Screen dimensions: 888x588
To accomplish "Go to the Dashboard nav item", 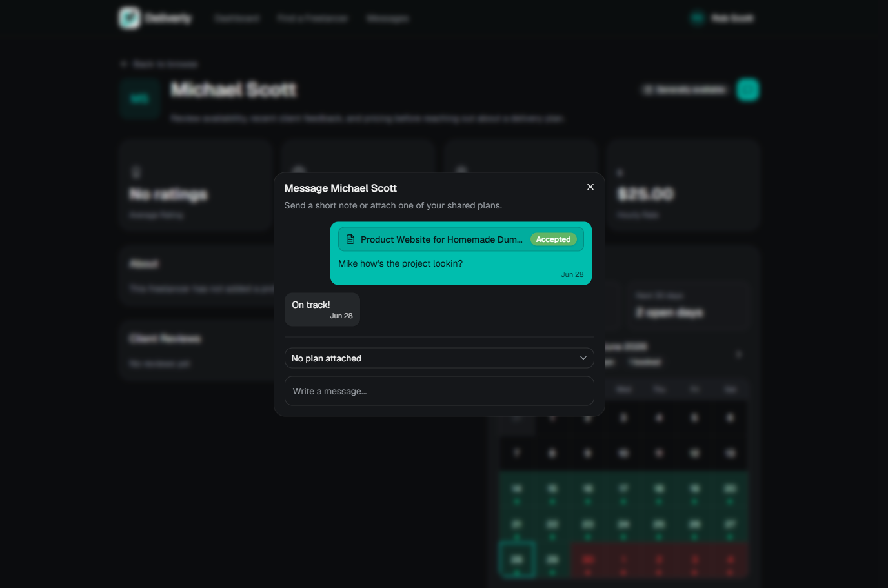I will [x=237, y=18].
